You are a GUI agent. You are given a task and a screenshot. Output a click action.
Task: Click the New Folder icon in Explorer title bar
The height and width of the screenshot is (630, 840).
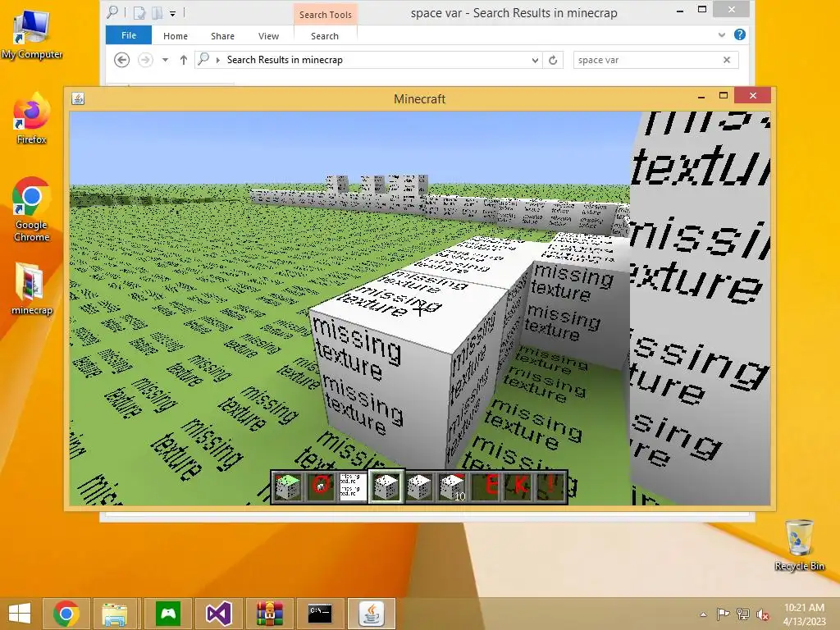(157, 12)
